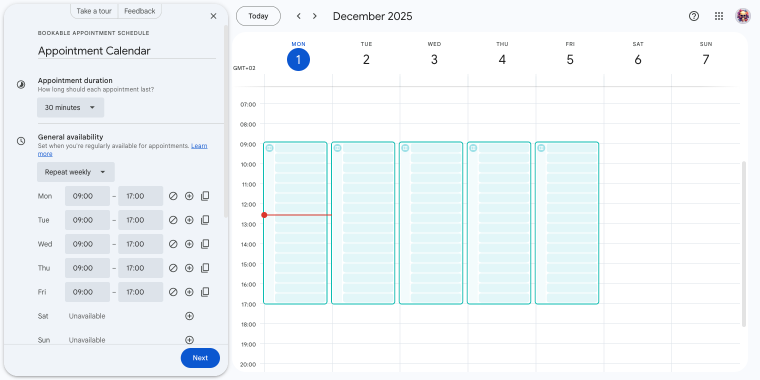
Task: Click Saturday's Unavailable label
Action: (x=87, y=316)
